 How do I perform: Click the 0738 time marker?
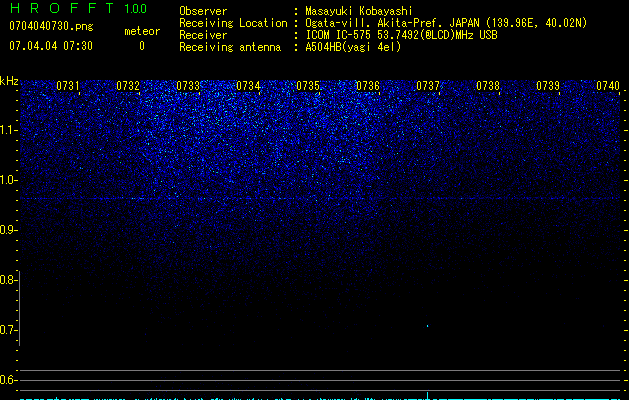pos(488,86)
